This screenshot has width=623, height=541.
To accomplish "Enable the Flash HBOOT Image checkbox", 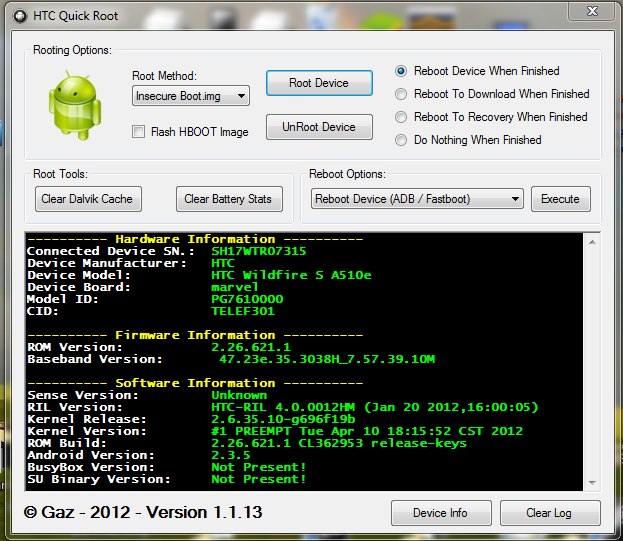I will 138,131.
